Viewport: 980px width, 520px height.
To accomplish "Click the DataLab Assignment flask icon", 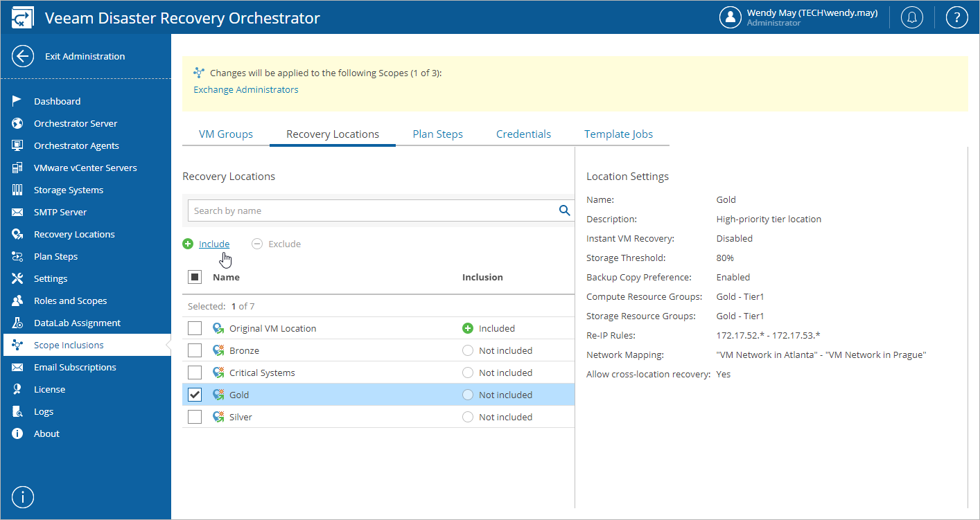I will click(x=18, y=323).
